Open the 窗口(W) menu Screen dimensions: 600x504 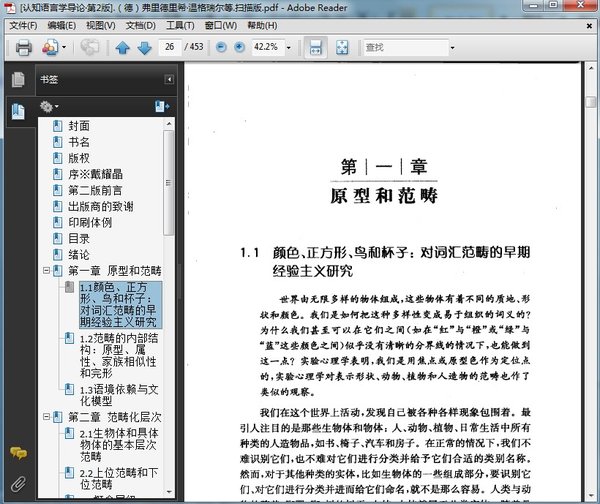(221, 26)
